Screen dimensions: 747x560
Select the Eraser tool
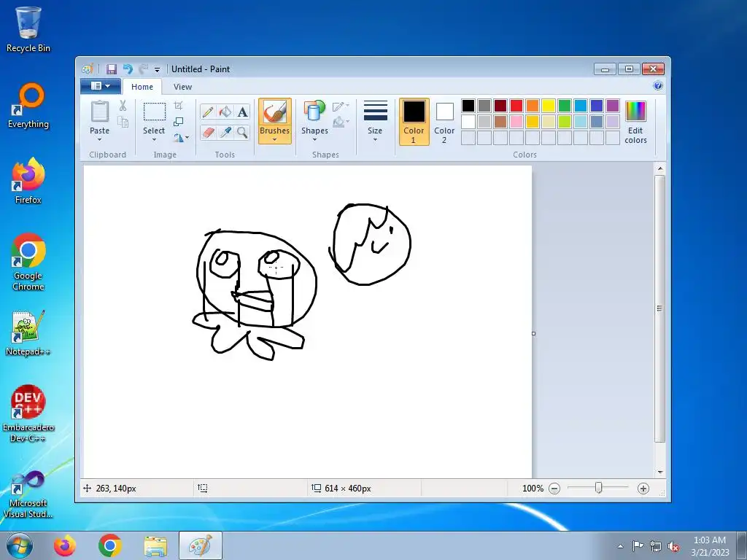(208, 132)
